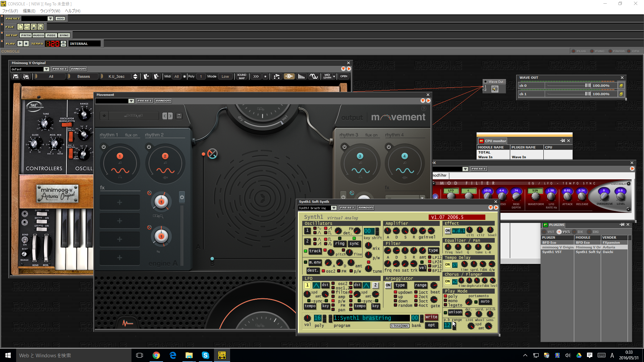Toggle the Synth1 Chorus/Flanger ON button
Screen dimensions: 644x362
[x=448, y=281]
